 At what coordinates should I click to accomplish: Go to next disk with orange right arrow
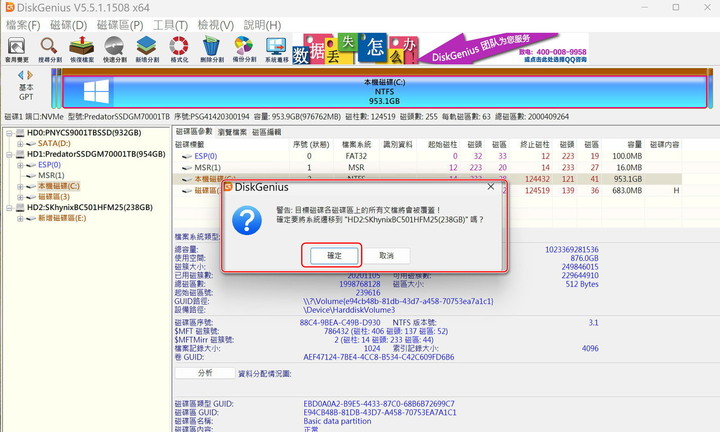tap(30, 74)
